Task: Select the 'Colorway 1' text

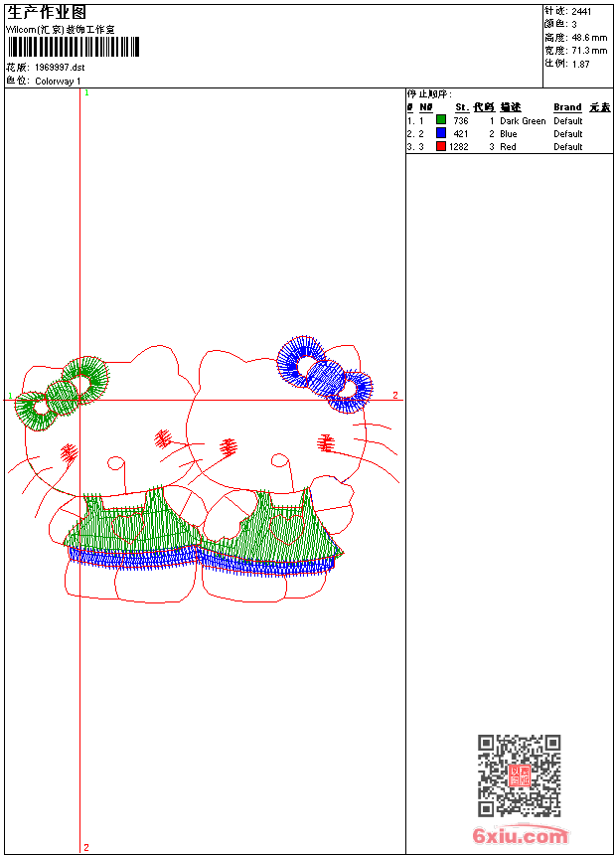Action: click(x=58, y=82)
